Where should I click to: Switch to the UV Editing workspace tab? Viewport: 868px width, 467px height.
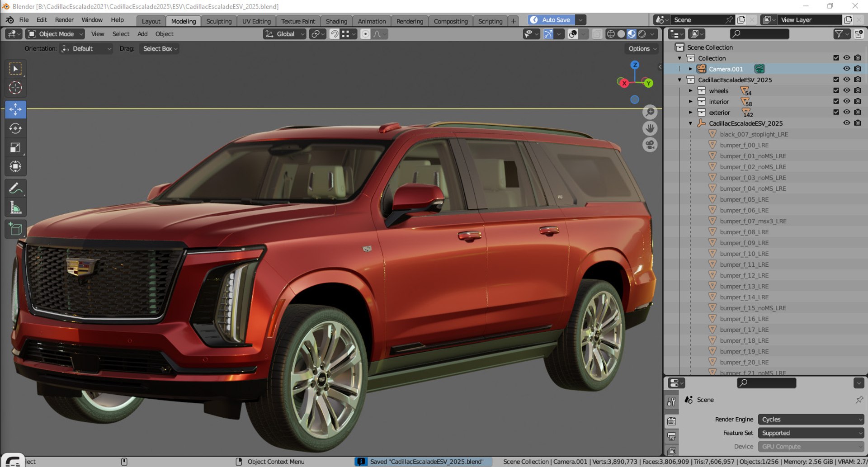(x=256, y=21)
